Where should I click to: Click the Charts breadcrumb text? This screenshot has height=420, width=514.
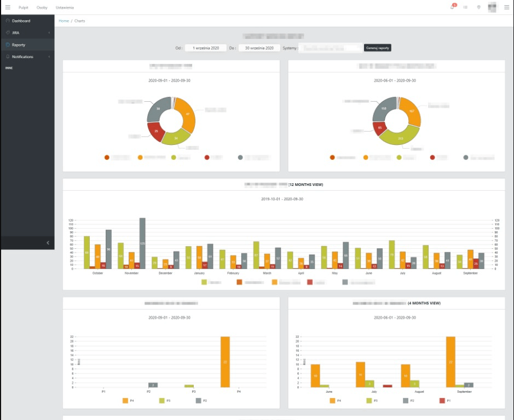[80, 21]
